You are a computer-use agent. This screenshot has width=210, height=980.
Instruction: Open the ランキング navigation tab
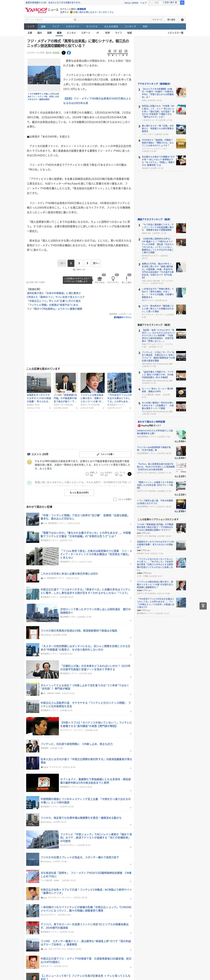coord(130,27)
